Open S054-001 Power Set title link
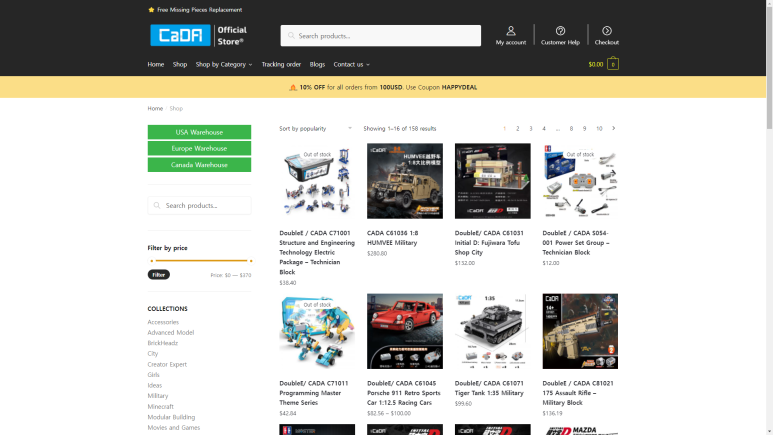This screenshot has height=435, width=773. click(x=576, y=243)
